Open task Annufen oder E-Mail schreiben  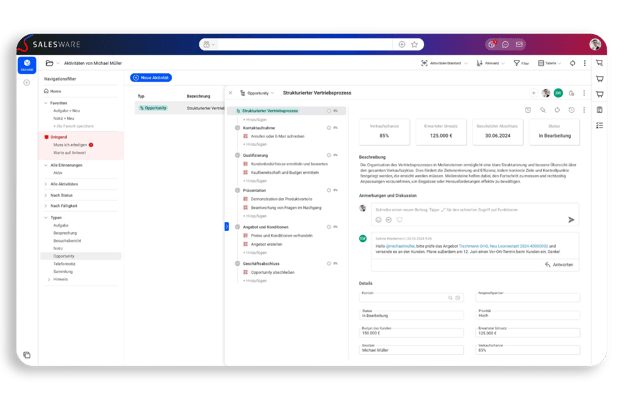pyautogui.click(x=278, y=136)
